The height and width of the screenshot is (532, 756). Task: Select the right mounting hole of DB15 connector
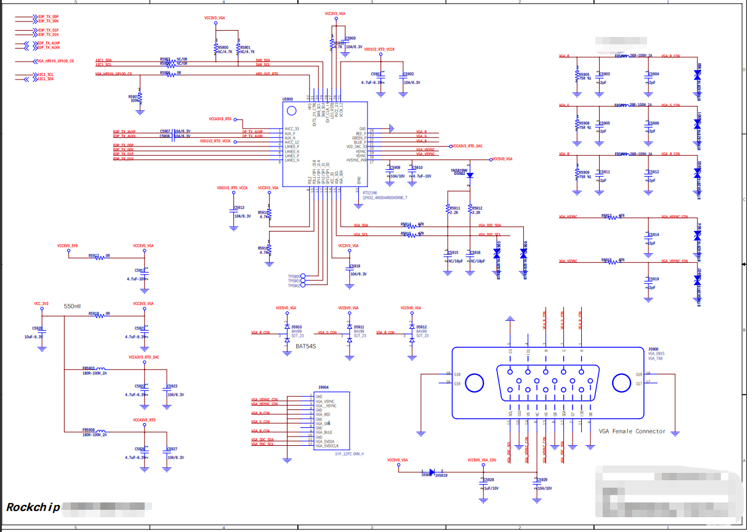tap(622, 384)
